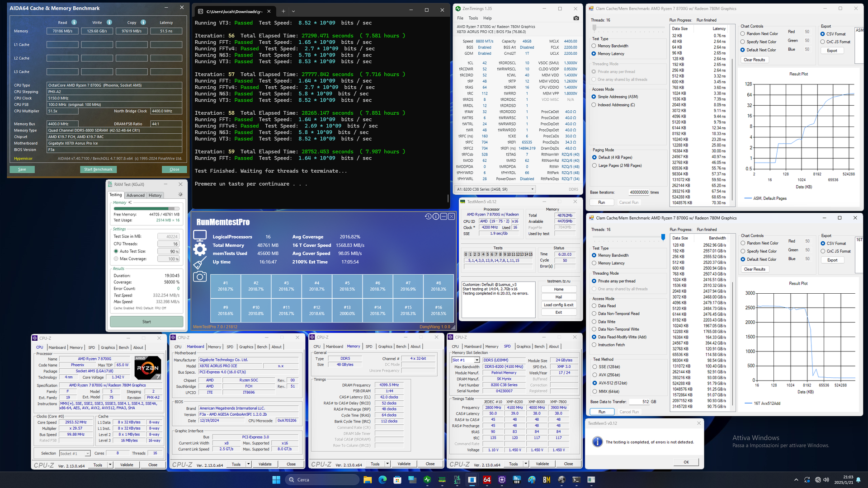Click Mail button in TestMem5
The height and width of the screenshot is (488, 868).
click(x=558, y=297)
